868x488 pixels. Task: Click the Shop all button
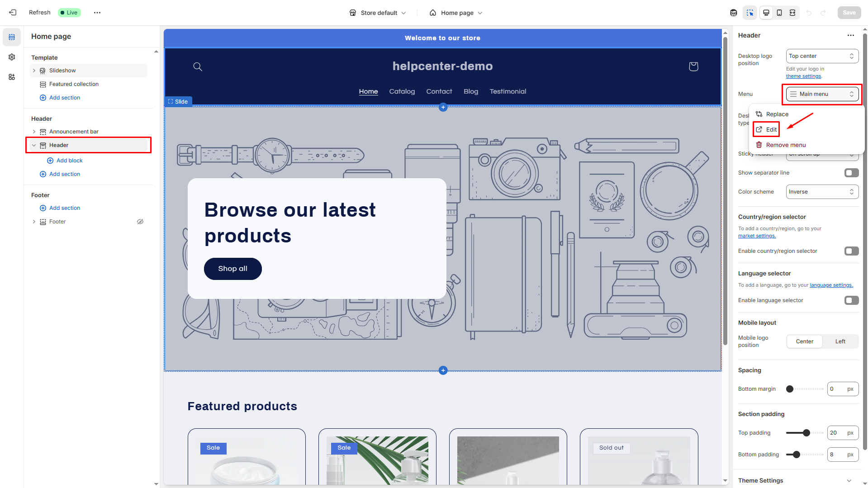(x=232, y=269)
